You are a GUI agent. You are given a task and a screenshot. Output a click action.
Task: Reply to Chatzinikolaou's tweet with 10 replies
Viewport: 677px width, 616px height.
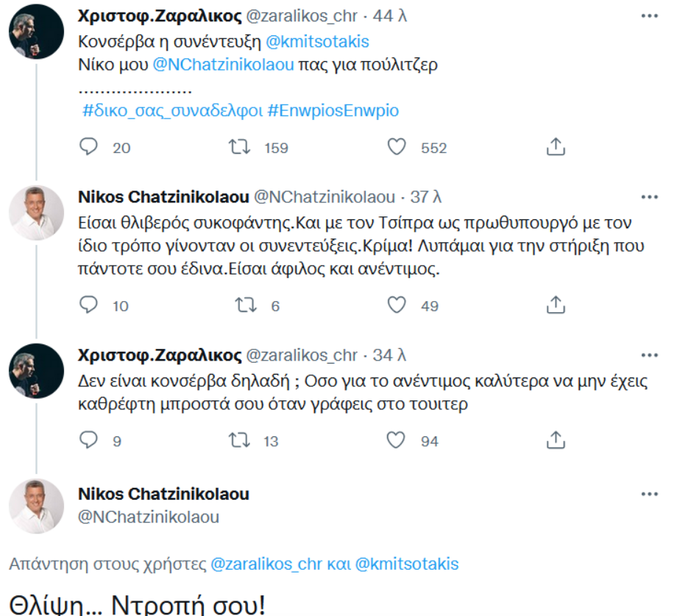click(x=88, y=305)
